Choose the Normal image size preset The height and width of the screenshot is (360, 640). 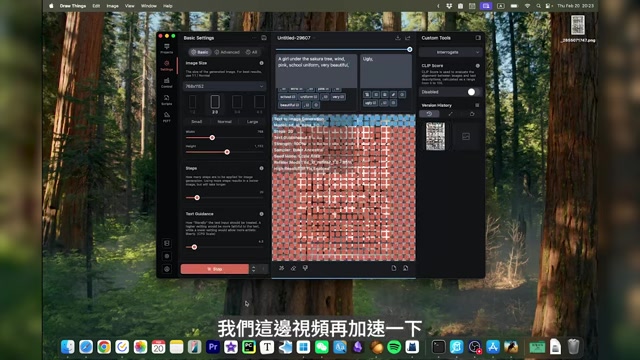[x=224, y=122]
